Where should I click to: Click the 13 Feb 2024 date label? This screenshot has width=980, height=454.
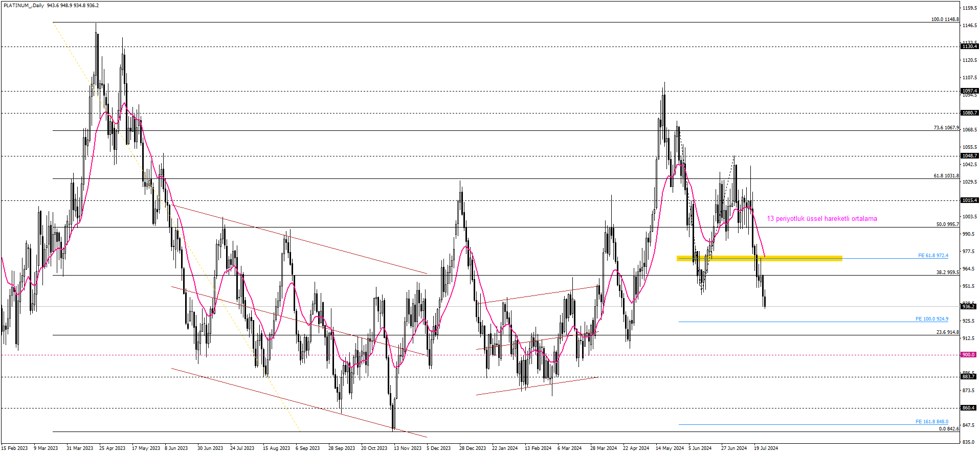[x=538, y=448]
